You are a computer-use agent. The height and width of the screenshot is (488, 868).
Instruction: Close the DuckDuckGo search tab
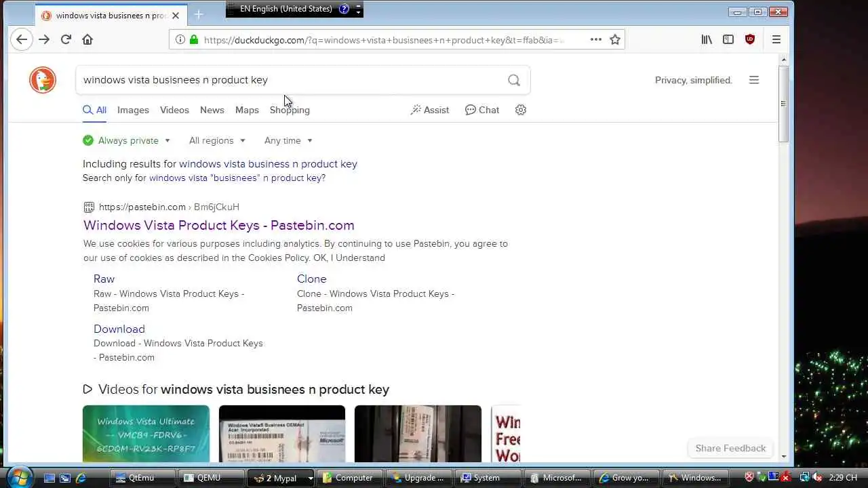pyautogui.click(x=176, y=15)
